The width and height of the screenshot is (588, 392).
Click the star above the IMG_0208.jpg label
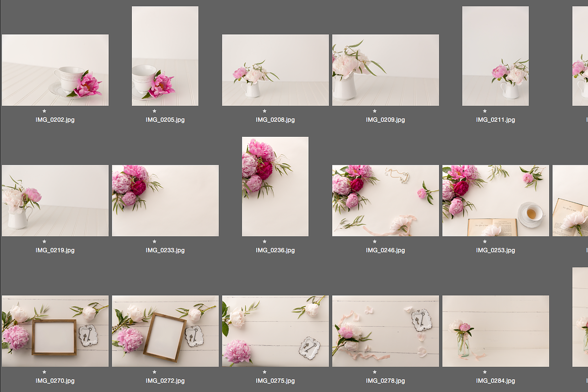265,111
